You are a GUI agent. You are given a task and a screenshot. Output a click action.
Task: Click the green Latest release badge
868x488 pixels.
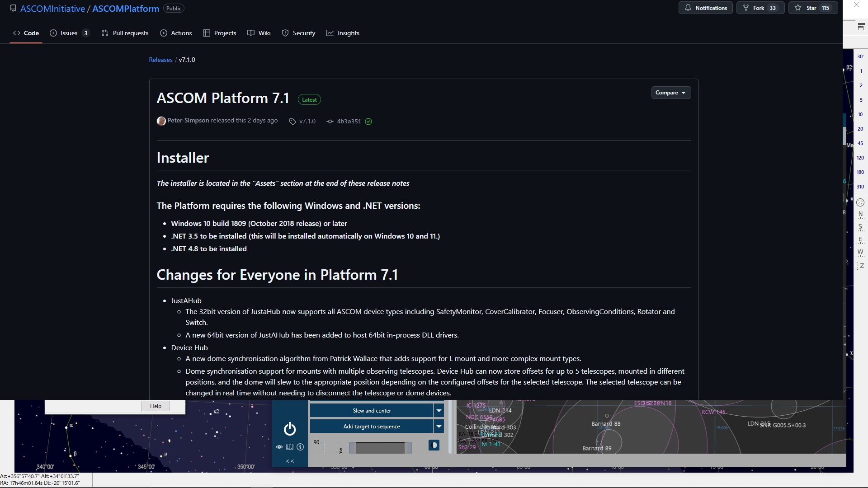tap(309, 100)
